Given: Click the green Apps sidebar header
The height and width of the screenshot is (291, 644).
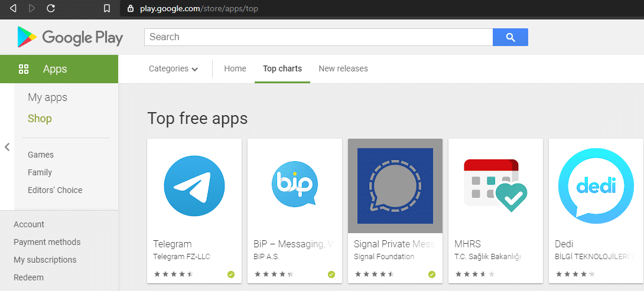Looking at the screenshot, I should click(x=59, y=69).
